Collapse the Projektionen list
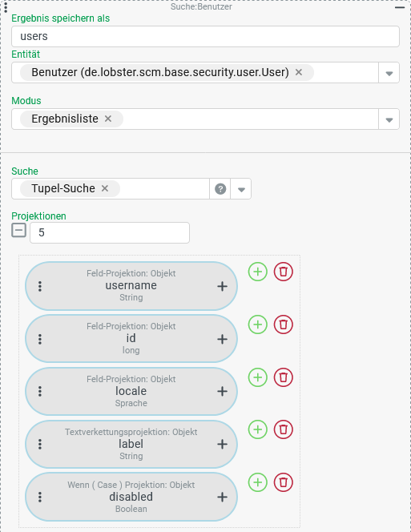The image size is (411, 532). click(x=18, y=231)
